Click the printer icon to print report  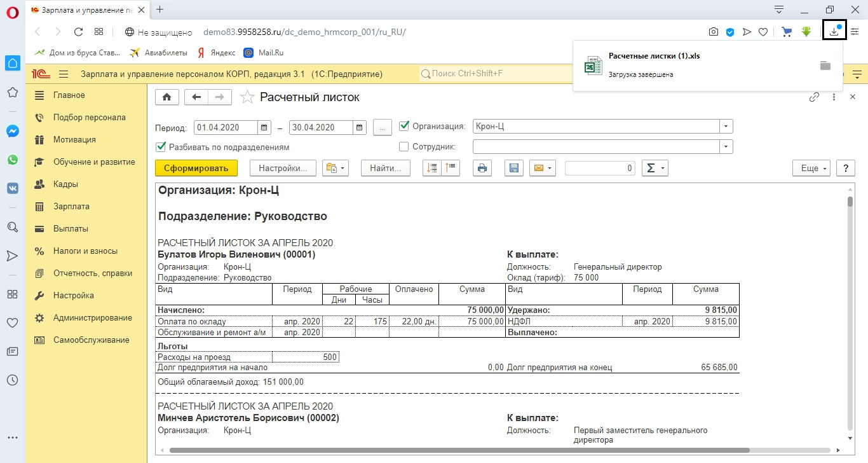pyautogui.click(x=482, y=168)
